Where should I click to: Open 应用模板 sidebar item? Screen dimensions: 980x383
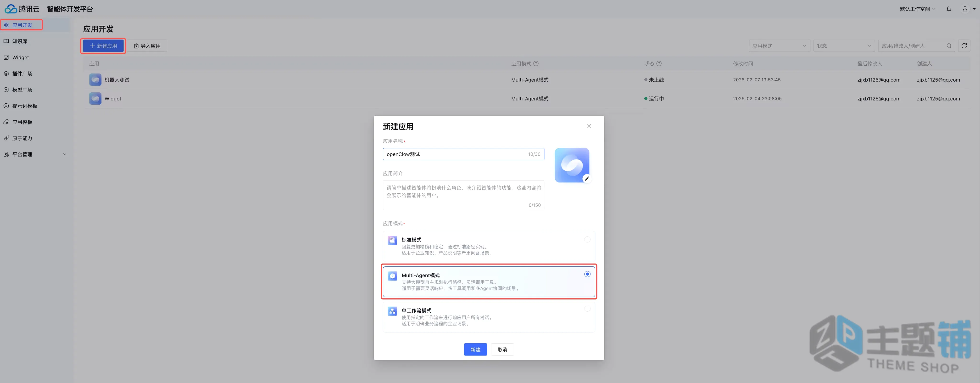pos(22,122)
